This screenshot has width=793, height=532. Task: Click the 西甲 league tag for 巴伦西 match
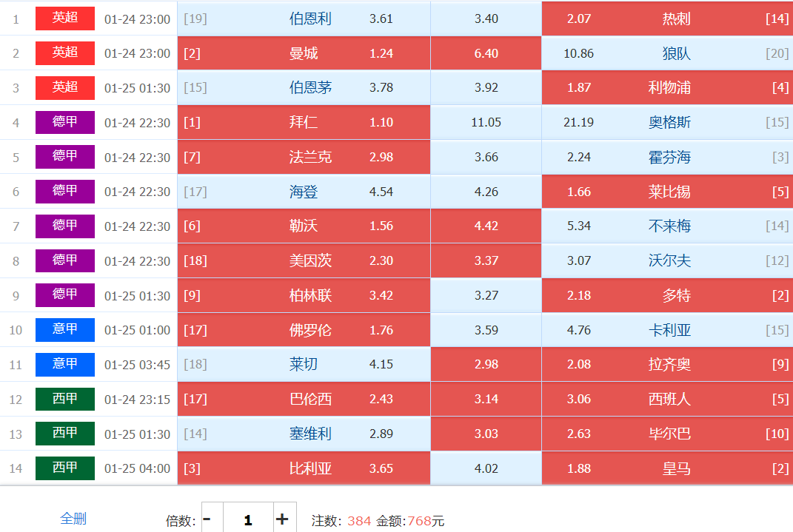pyautogui.click(x=65, y=399)
